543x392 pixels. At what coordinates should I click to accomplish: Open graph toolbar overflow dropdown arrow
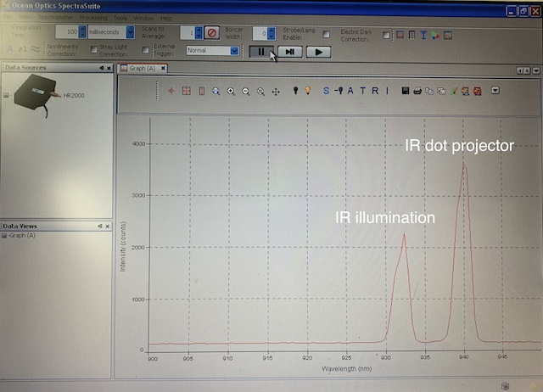[495, 91]
